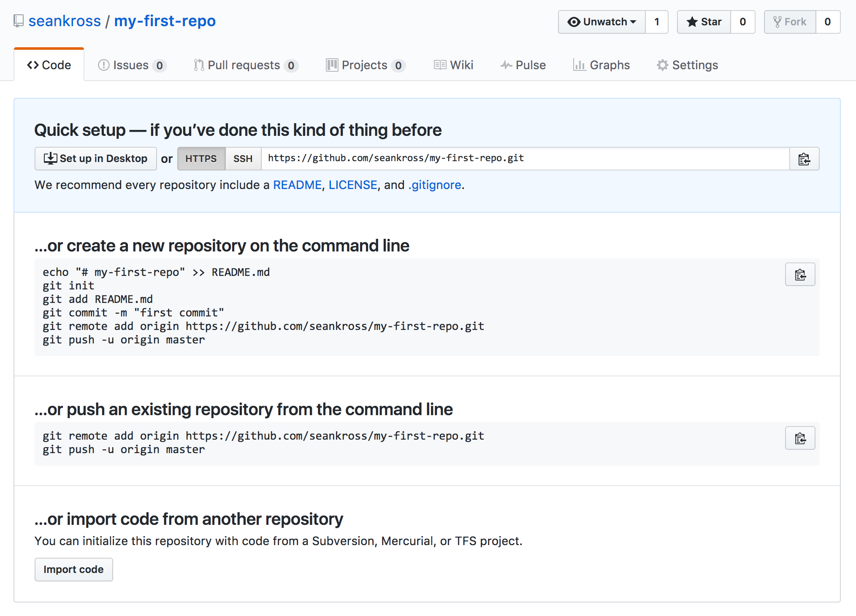Click the clone URL text field

[x=526, y=159]
